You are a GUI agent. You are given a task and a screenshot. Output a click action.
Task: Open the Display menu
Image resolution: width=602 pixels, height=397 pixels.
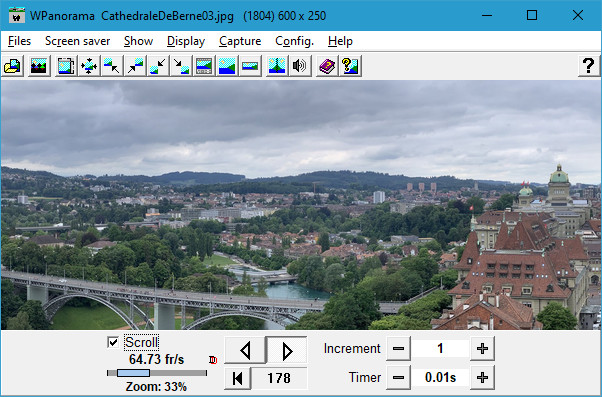point(186,41)
